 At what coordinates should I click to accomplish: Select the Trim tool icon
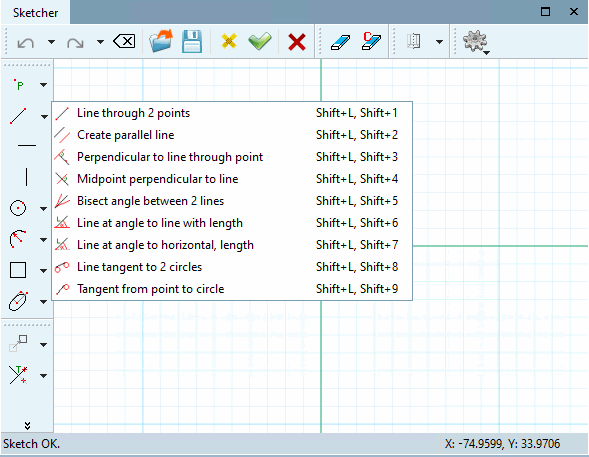[18, 375]
